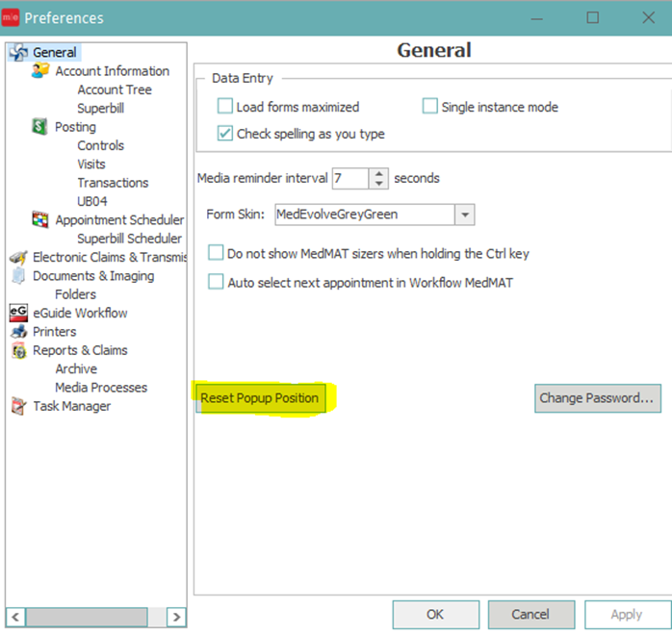Click the Posting dollar icon

pyautogui.click(x=40, y=127)
